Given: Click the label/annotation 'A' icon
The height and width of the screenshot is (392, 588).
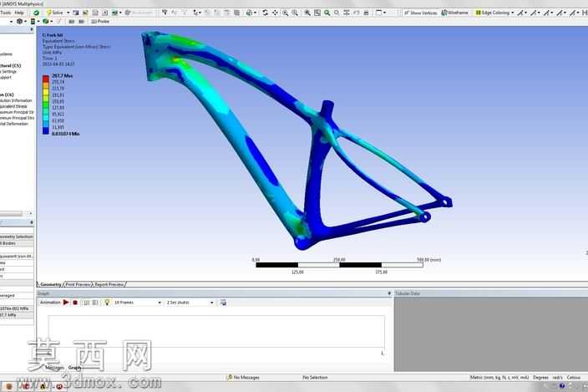Looking at the screenshot, I should [x=105, y=13].
